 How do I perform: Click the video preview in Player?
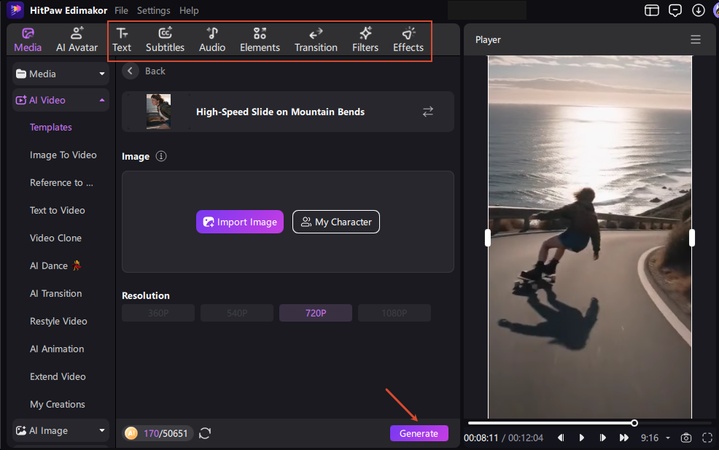[590, 237]
